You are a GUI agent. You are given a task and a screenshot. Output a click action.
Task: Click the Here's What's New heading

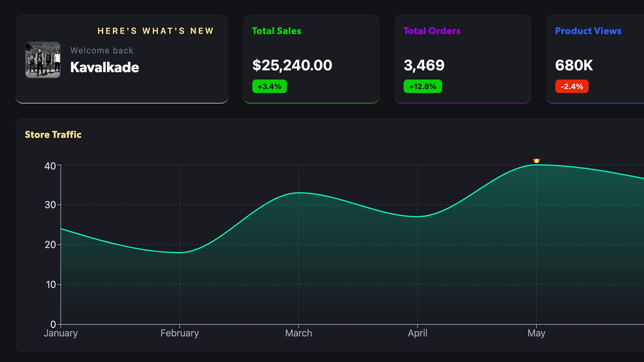(x=156, y=31)
